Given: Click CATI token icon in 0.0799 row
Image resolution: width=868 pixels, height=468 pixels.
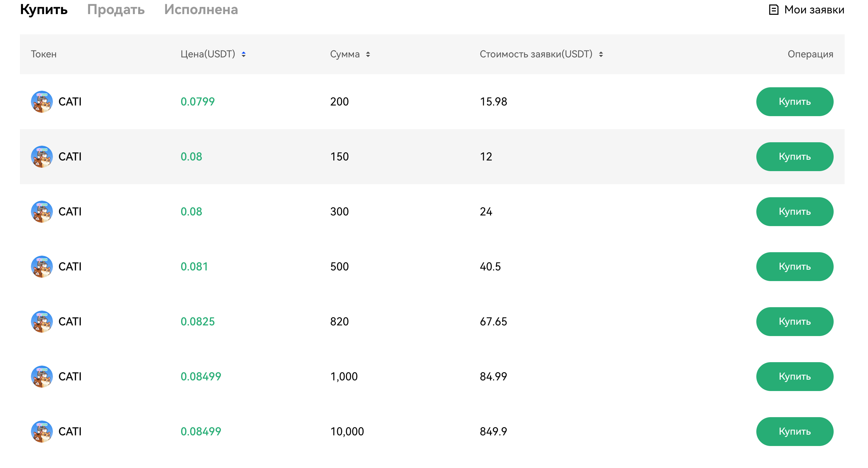Looking at the screenshot, I should [x=42, y=102].
